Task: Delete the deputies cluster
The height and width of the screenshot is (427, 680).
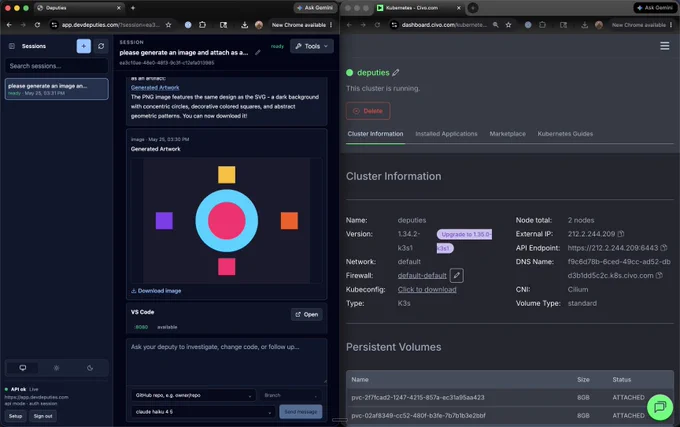Action: 368,111
